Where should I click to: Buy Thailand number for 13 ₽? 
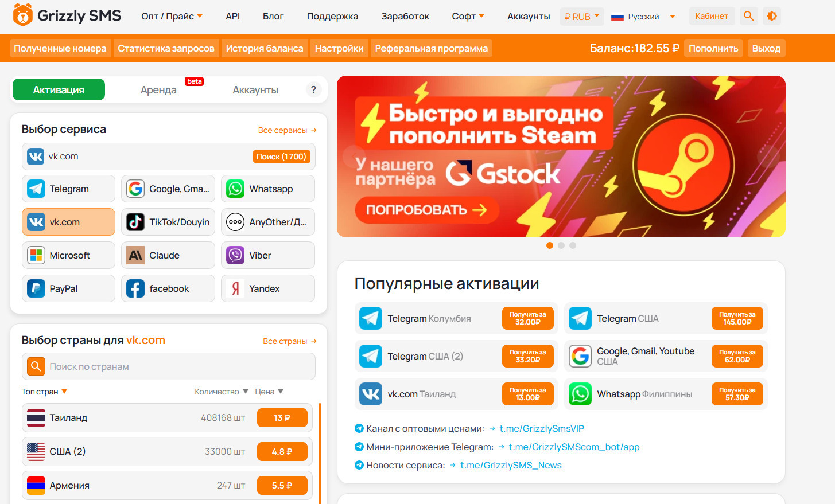[x=282, y=418]
